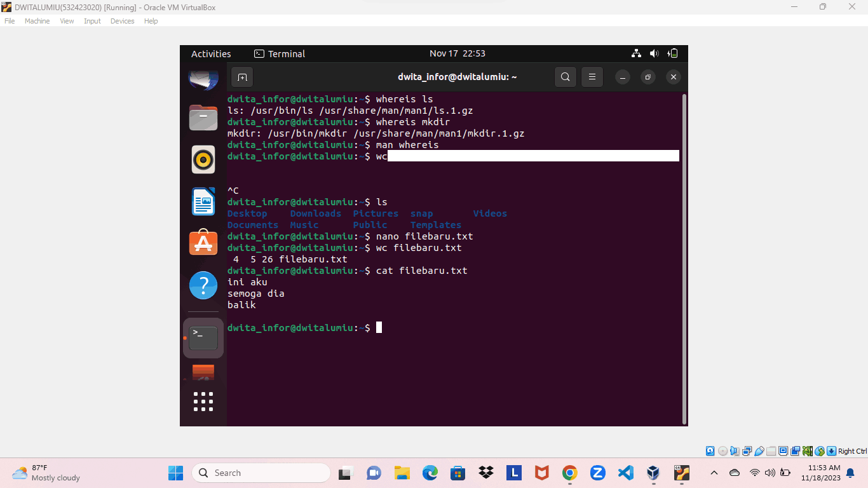Click the '4 5 26 filebaru.txt' output line

coord(290,259)
